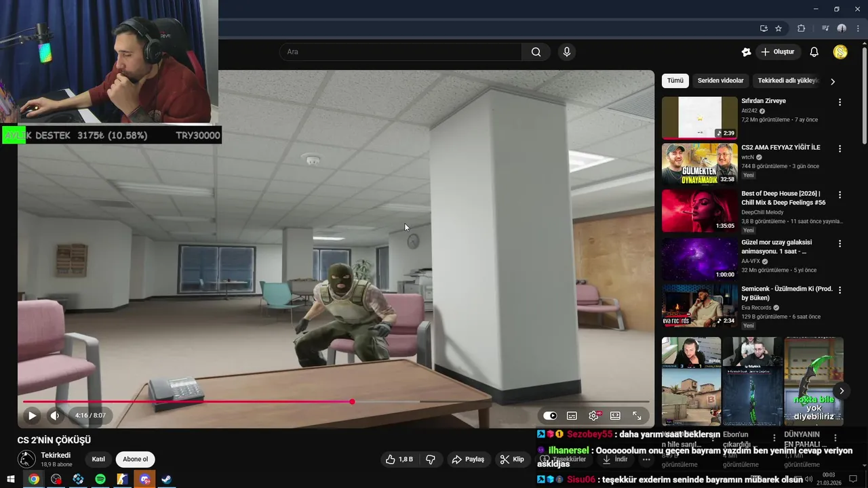Turn on subtitles with captions icon
The width and height of the screenshot is (868, 488).
point(572,415)
